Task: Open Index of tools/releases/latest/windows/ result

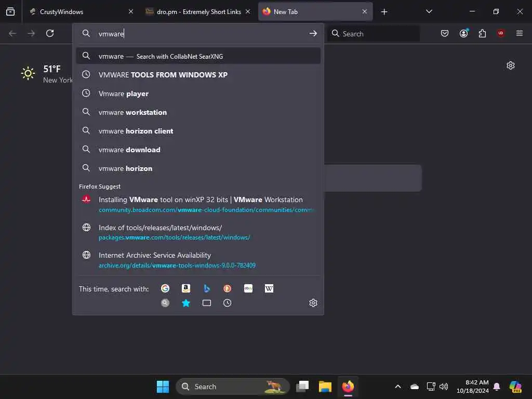Action: point(198,232)
